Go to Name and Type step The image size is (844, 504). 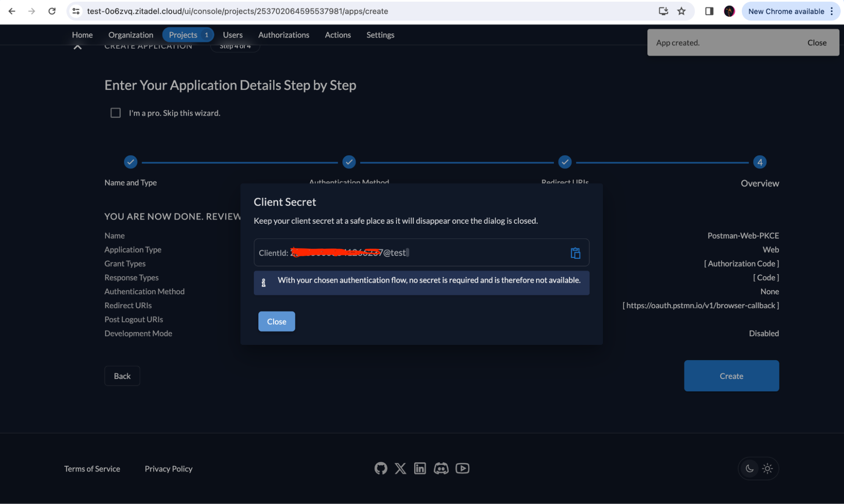click(130, 162)
